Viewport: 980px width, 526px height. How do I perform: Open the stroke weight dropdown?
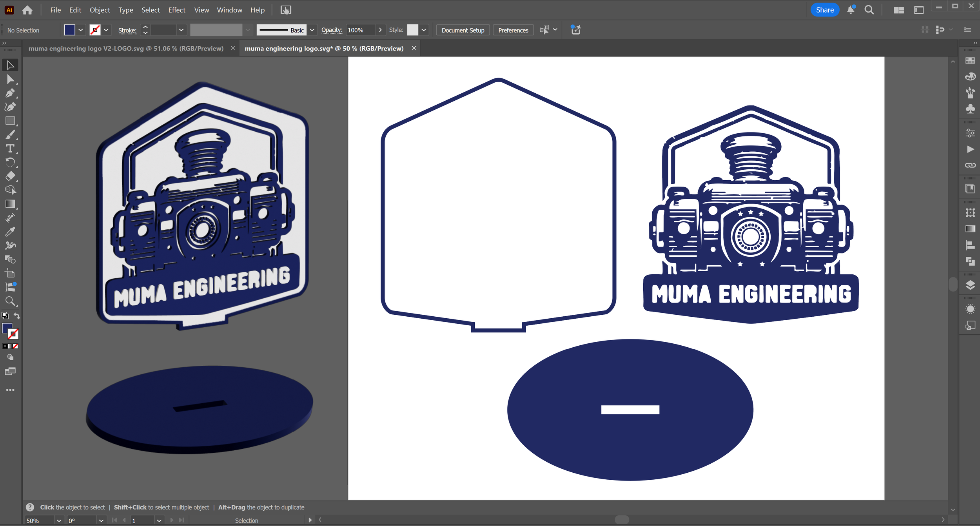pos(181,30)
